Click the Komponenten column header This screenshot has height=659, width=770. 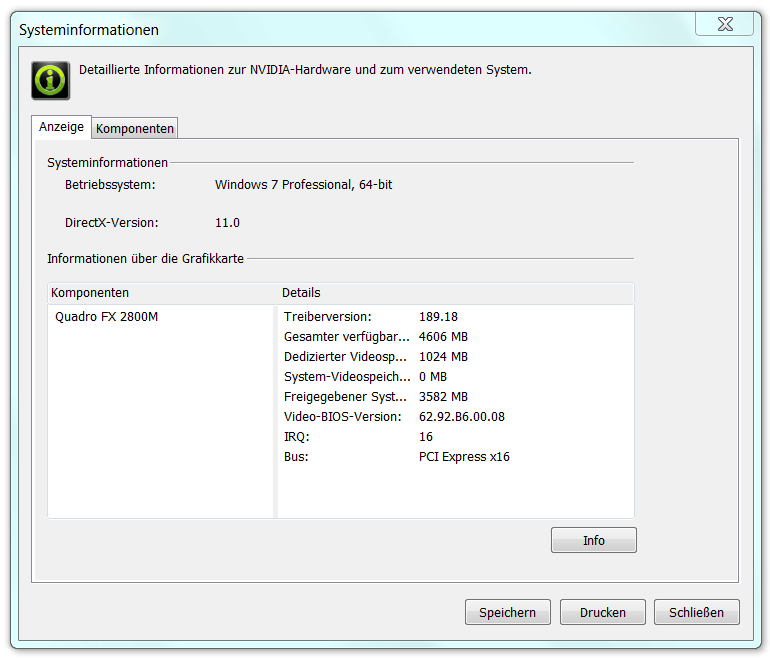[164, 293]
